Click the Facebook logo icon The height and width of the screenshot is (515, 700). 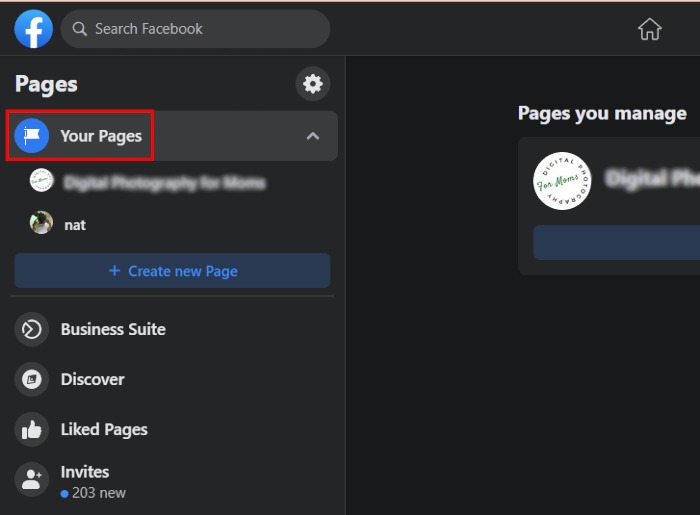pos(33,29)
